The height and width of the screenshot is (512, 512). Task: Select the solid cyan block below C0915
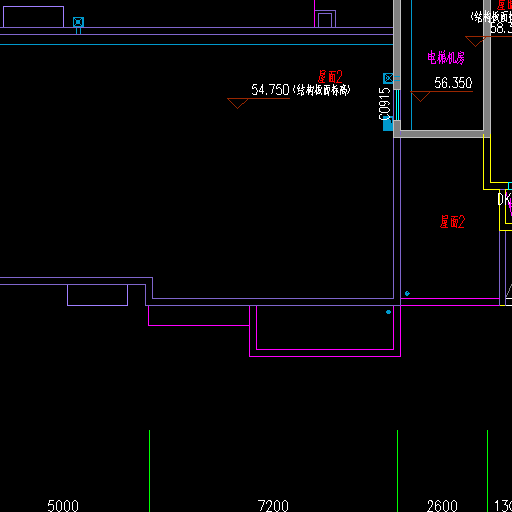tap(388, 124)
